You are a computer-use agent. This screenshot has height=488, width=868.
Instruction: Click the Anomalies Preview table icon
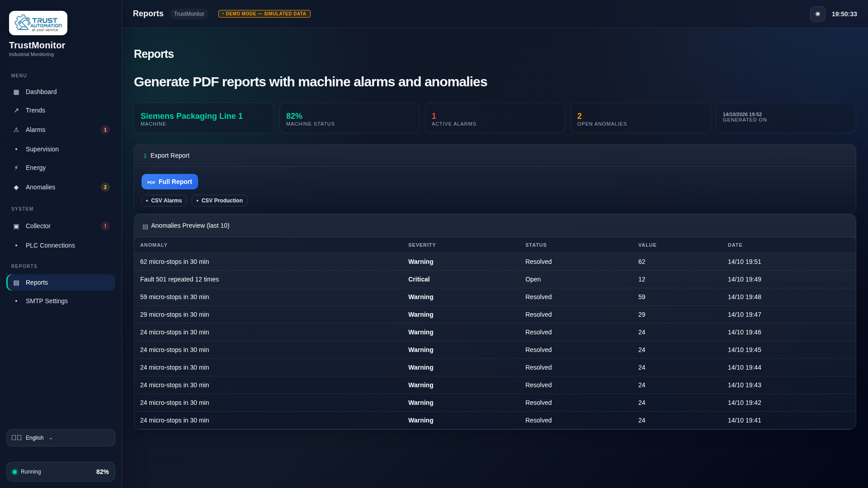point(145,227)
